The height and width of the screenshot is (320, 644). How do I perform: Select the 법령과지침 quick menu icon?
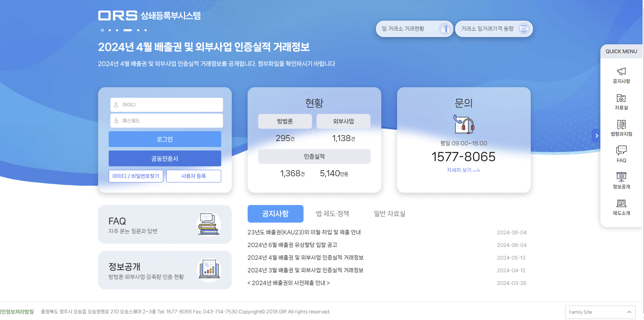point(621,128)
